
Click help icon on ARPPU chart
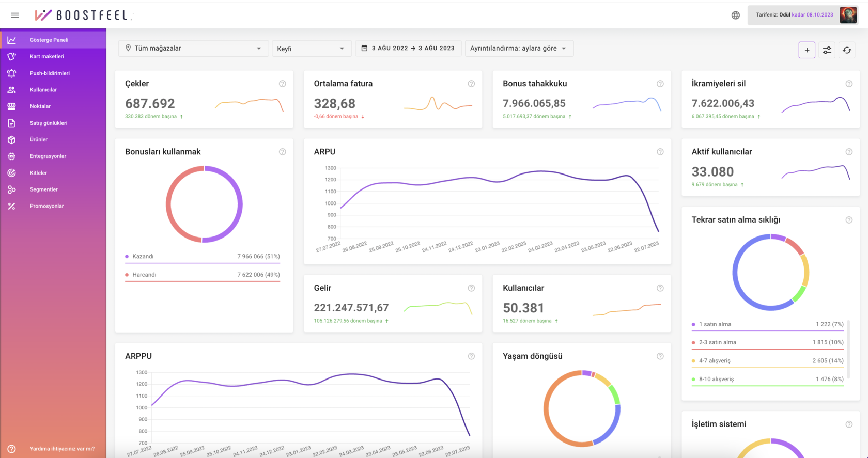click(x=471, y=356)
